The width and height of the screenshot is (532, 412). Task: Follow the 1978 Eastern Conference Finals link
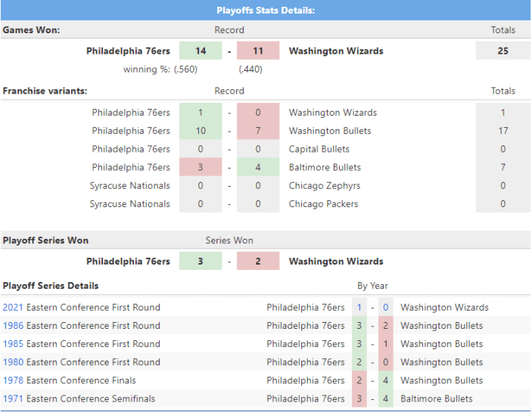tap(13, 380)
